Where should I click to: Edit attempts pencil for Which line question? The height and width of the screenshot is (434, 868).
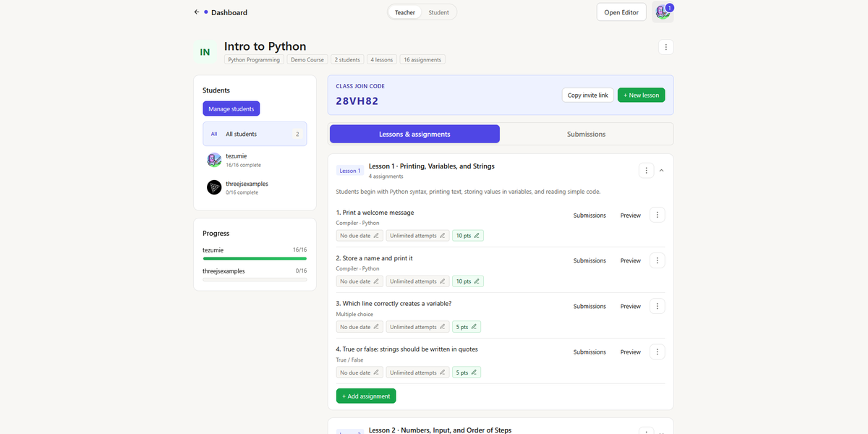[443, 327]
